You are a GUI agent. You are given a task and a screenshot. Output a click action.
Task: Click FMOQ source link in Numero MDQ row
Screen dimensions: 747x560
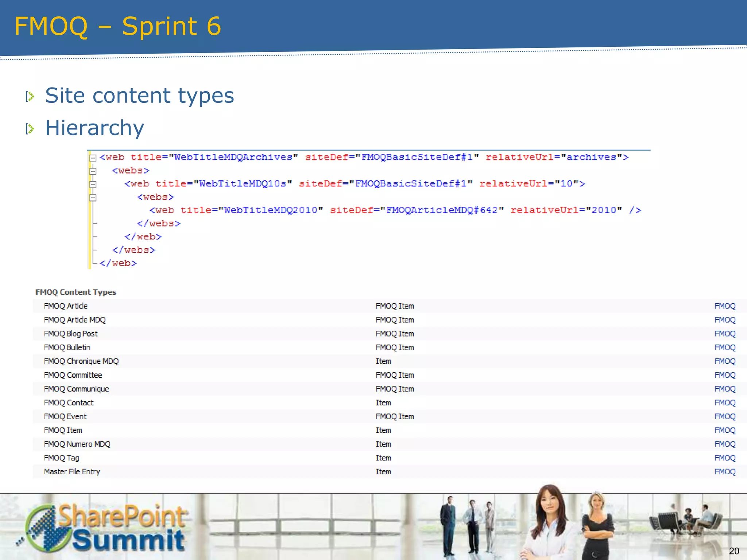point(725,444)
